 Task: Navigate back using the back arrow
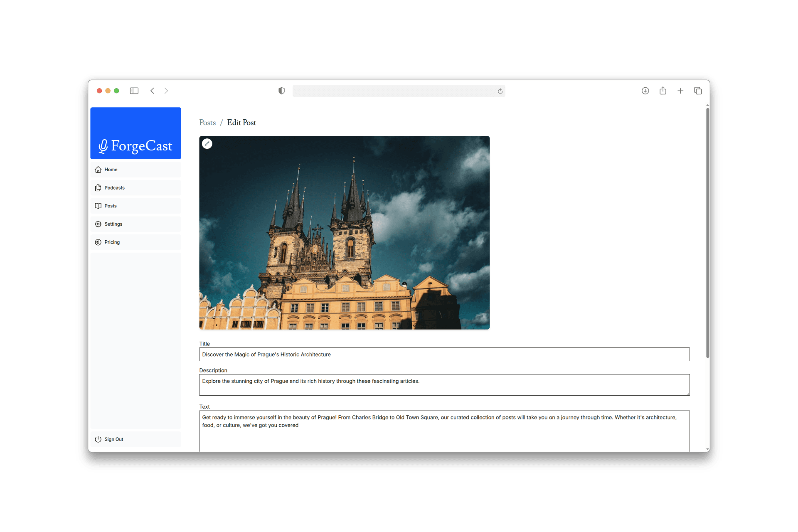[153, 91]
